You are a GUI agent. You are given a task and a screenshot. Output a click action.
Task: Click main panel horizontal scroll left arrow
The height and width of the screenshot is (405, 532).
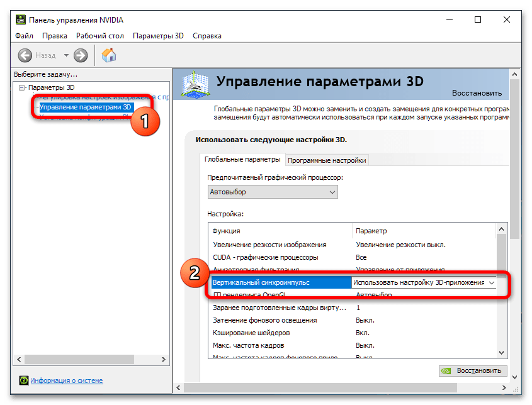[178, 387]
